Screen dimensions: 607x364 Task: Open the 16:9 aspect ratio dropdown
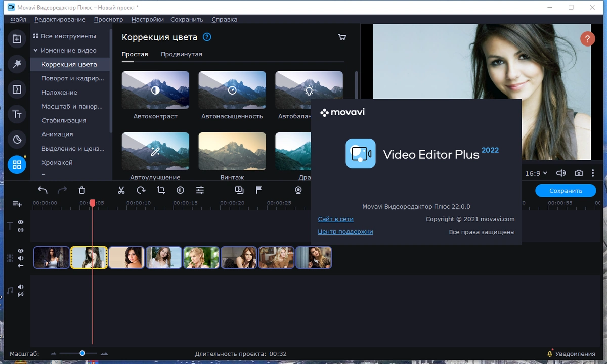point(536,173)
